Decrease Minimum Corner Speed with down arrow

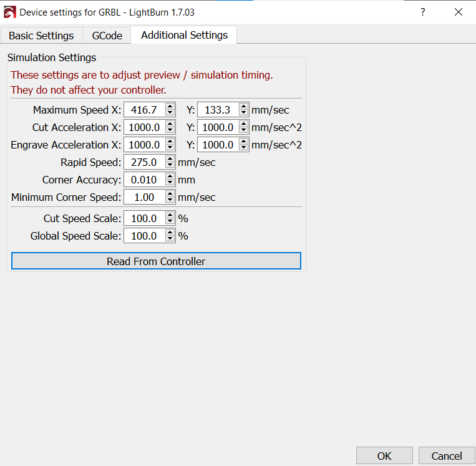click(x=170, y=201)
